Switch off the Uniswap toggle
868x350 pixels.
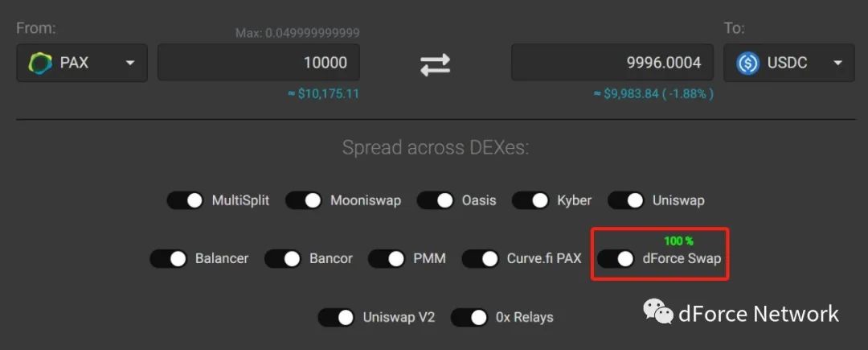point(626,200)
